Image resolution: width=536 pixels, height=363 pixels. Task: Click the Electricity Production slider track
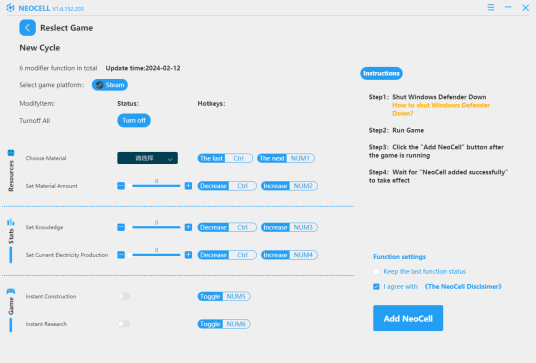155,255
